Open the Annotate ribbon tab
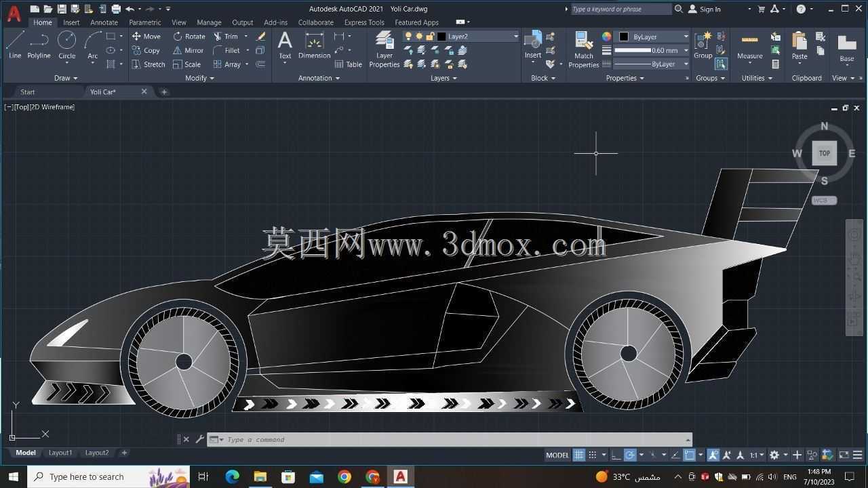The image size is (868, 488). [x=104, y=22]
